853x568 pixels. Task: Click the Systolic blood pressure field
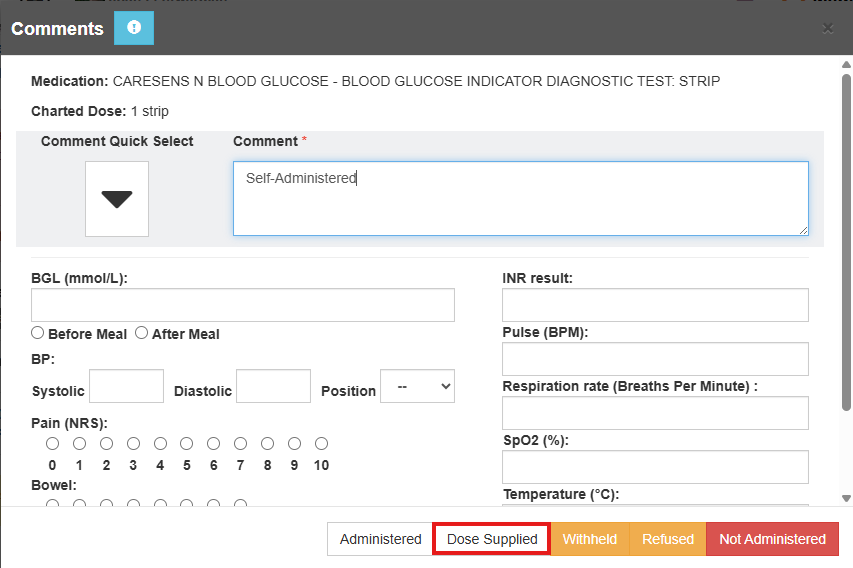[x=127, y=387]
